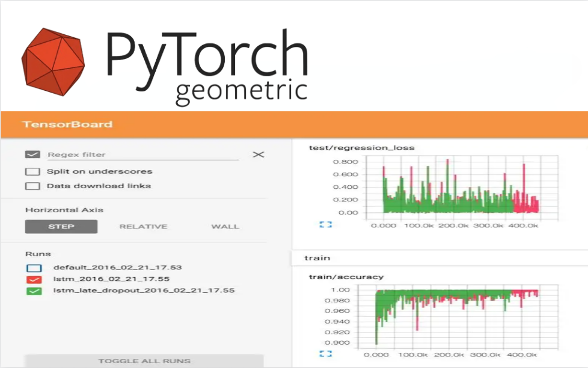Hide the lstm_late_dropout_2016_02_21_17.55 run
The image size is (588, 368).
(x=34, y=291)
